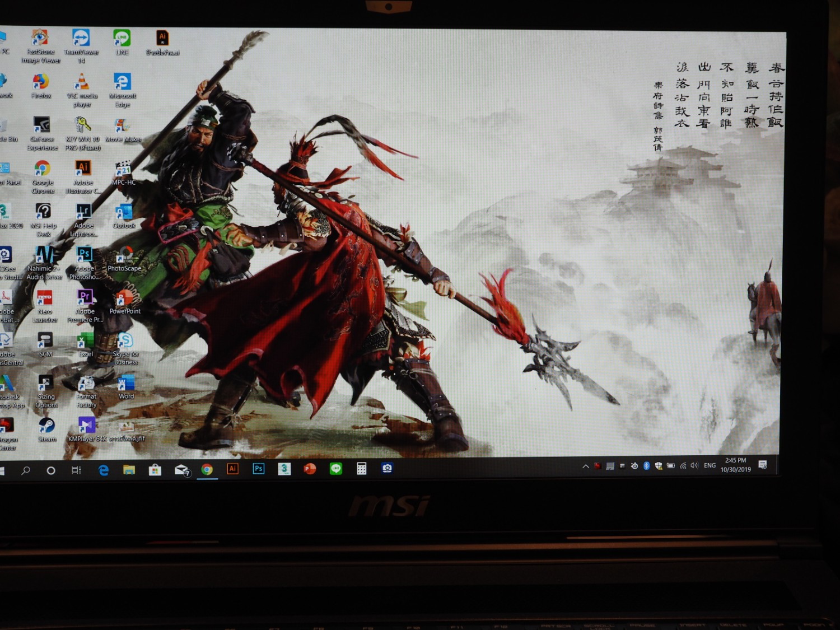Open Illustrator from the taskbar

[x=233, y=469]
